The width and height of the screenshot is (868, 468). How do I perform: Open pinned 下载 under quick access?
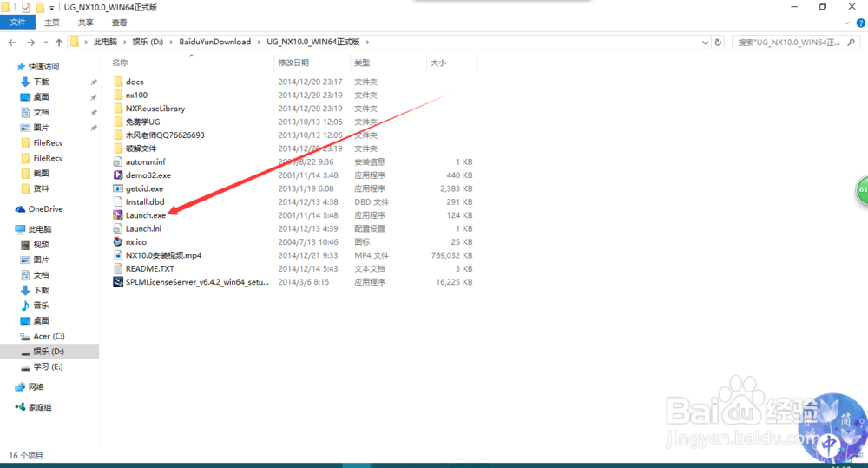[x=41, y=82]
